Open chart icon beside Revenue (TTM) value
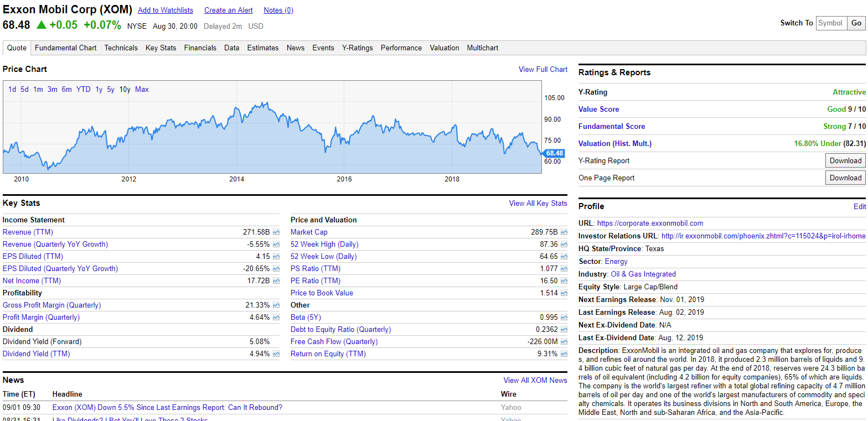Image resolution: width=868 pixels, height=421 pixels. click(x=276, y=232)
